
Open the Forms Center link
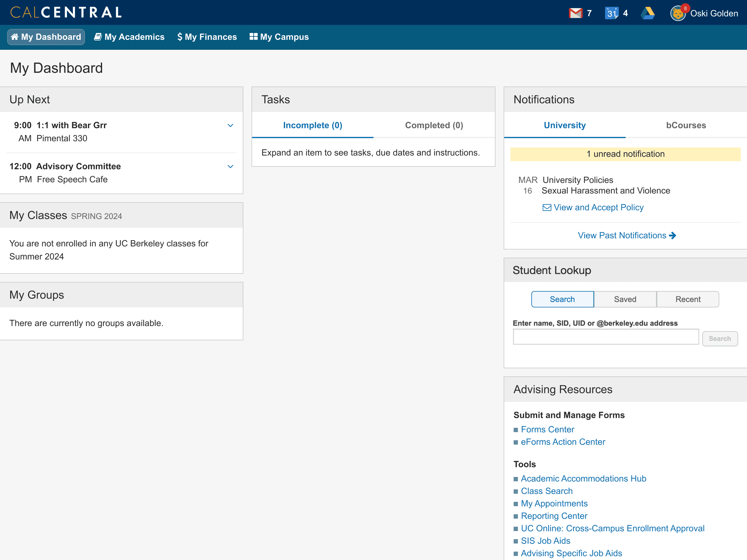tap(547, 429)
